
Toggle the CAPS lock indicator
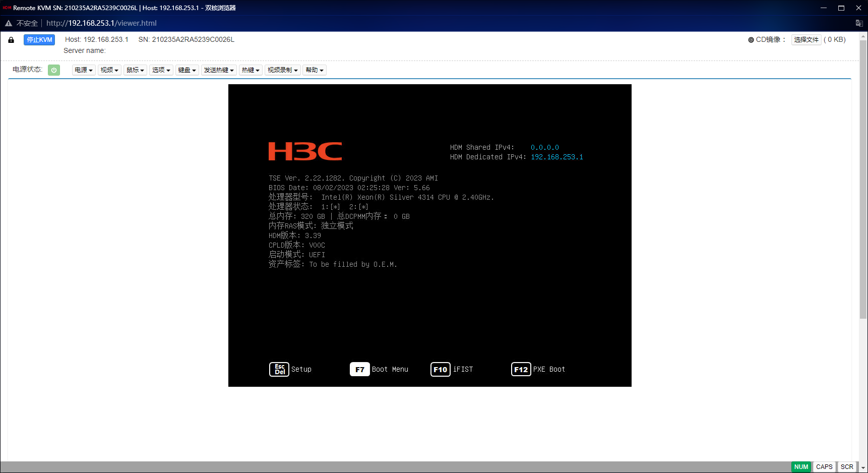coord(824,467)
